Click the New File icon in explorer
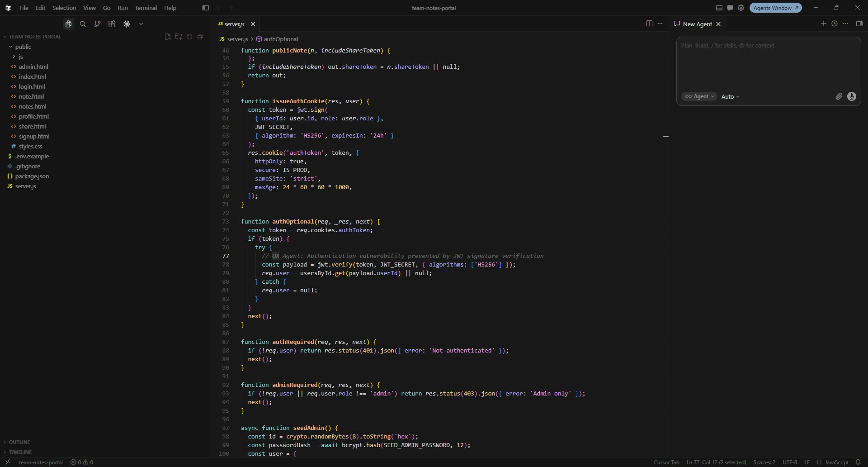868x467 pixels. coord(168,37)
